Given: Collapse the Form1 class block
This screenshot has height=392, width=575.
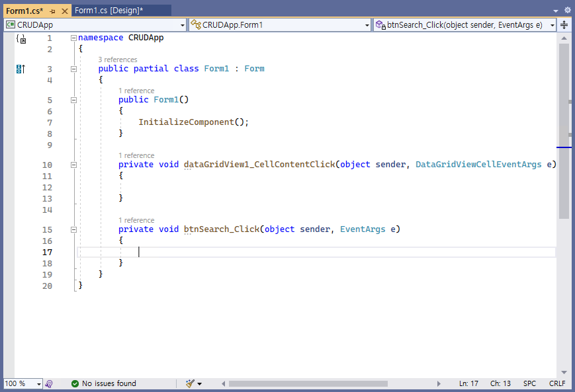Looking at the screenshot, I should (x=73, y=69).
